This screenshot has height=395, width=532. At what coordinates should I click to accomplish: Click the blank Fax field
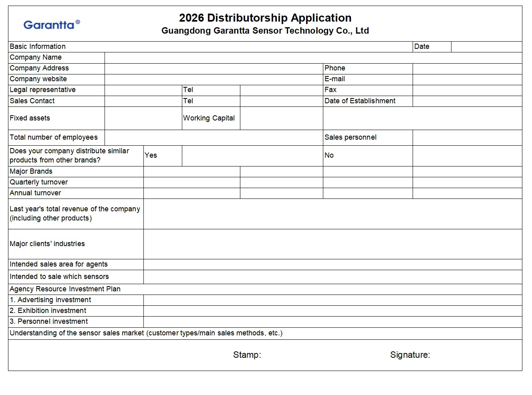point(467,90)
